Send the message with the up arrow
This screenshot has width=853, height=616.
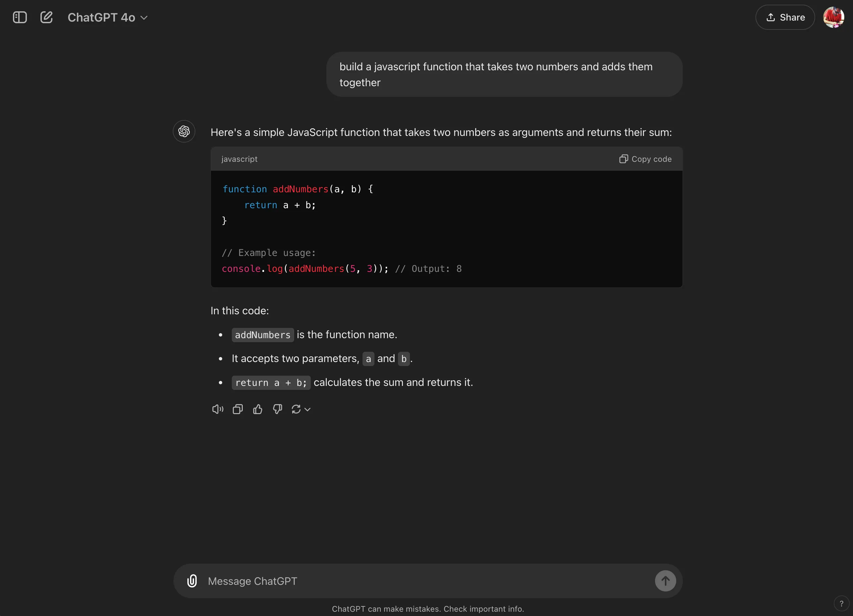665,581
